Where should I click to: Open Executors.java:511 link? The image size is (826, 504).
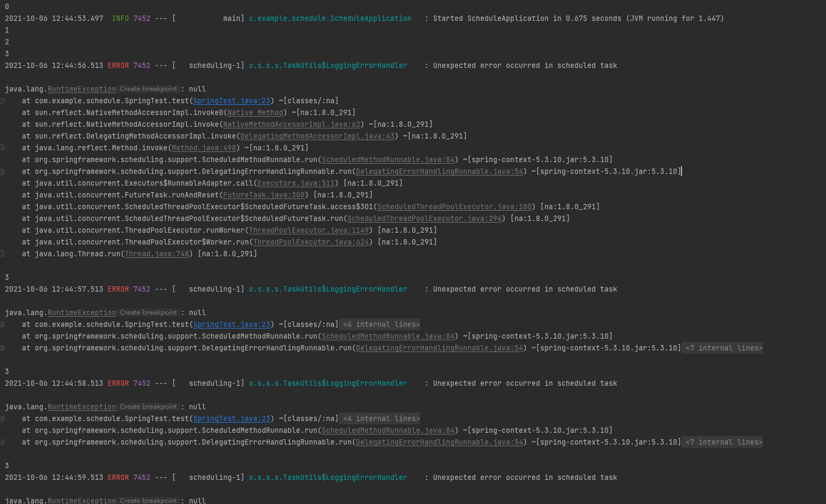(296, 183)
